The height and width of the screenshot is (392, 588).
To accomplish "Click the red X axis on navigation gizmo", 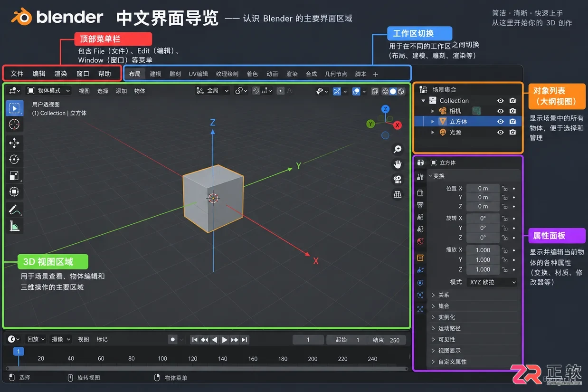I will pos(398,125).
